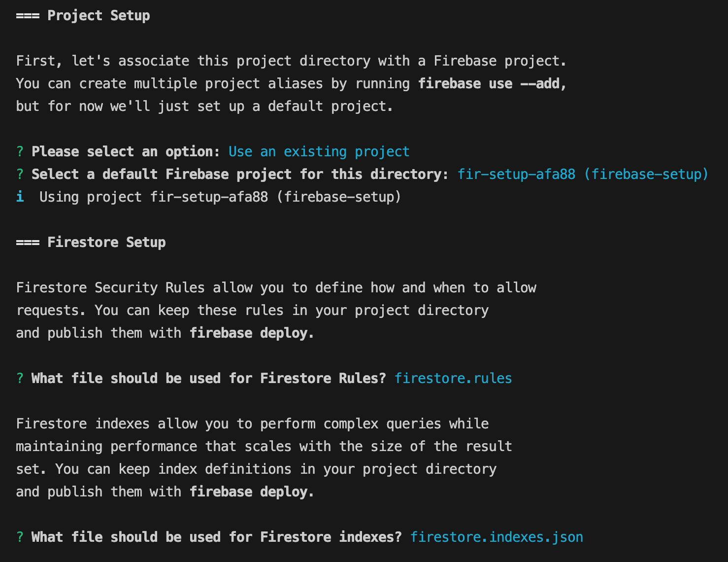Click the "firestore.indexes.json" file name

[x=496, y=537]
